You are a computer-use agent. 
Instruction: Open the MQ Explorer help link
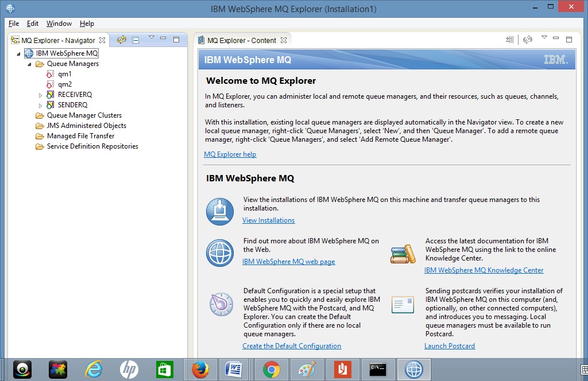pyautogui.click(x=230, y=154)
